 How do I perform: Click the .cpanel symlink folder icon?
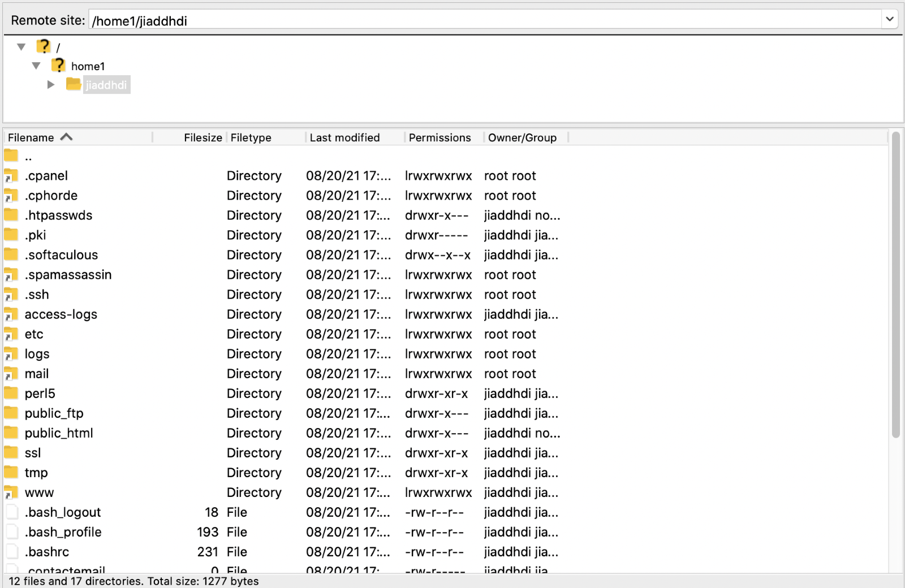11,175
